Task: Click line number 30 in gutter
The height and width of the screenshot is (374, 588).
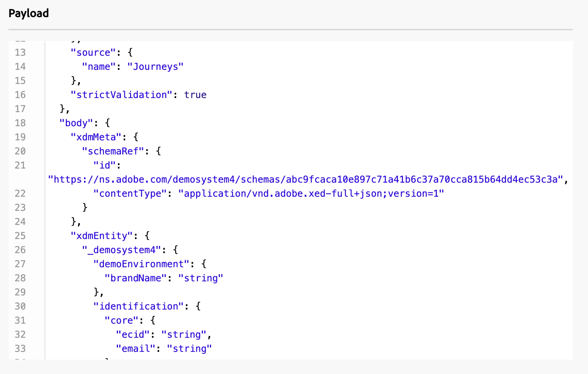Action: 20,306
